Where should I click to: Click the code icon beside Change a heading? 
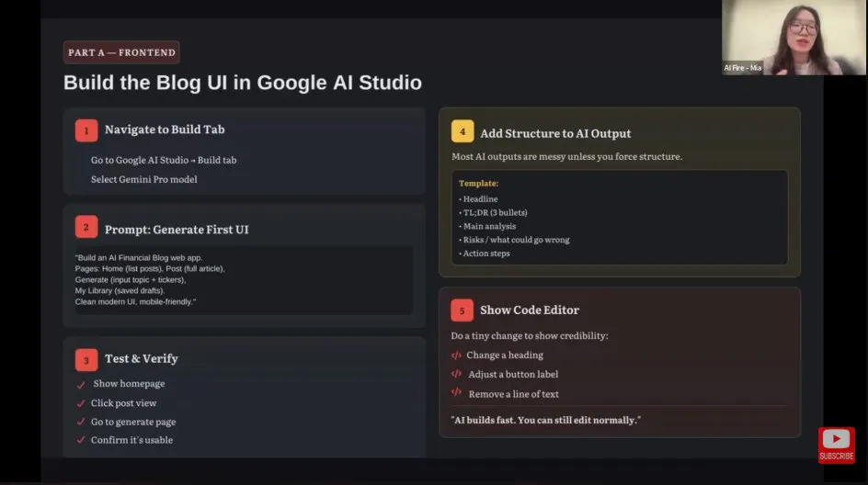tap(456, 355)
